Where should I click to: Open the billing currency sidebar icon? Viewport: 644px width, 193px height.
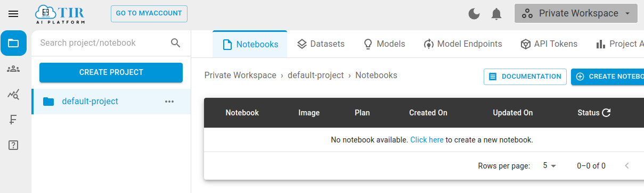tap(14, 120)
